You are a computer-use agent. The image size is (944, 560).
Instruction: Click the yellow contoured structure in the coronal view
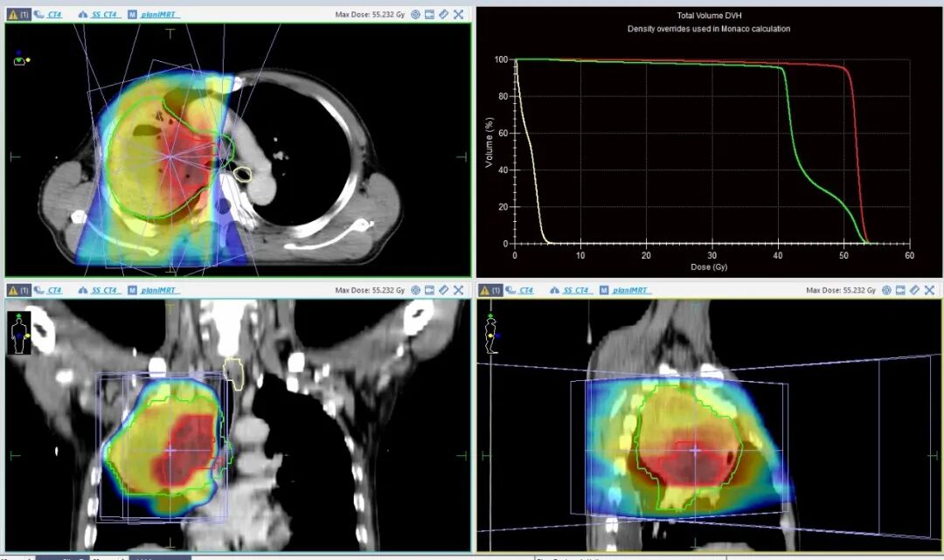(233, 374)
